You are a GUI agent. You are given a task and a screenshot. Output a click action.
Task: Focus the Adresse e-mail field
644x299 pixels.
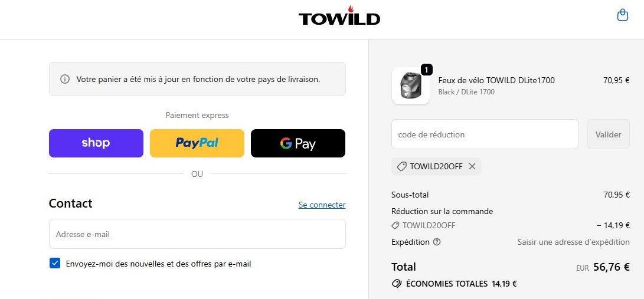197,234
